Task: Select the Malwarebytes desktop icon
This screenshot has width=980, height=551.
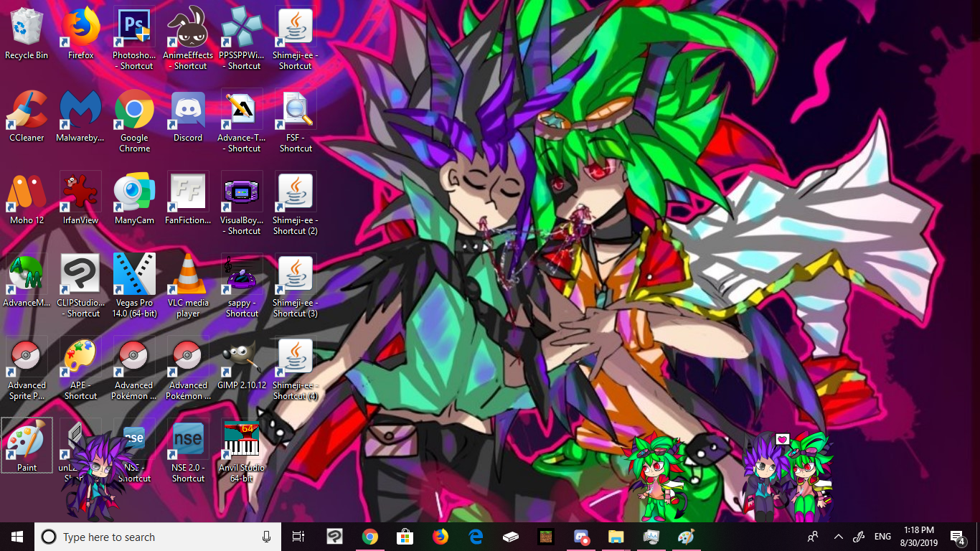Action: tap(80, 116)
